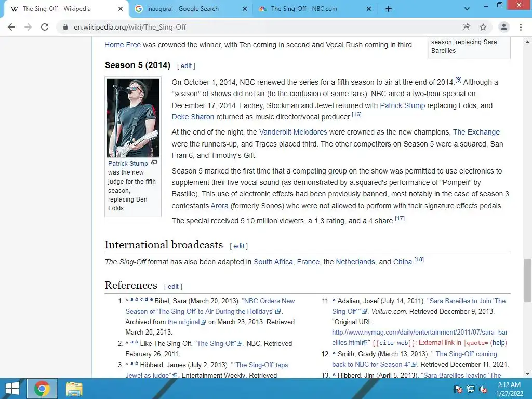
Task: Open the network status tray icon
Action: (471, 389)
